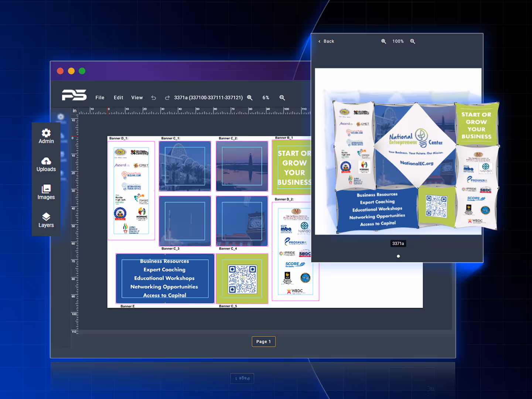532x399 pixels.
Task: Click the 6% zoom level value
Action: [x=266, y=98]
